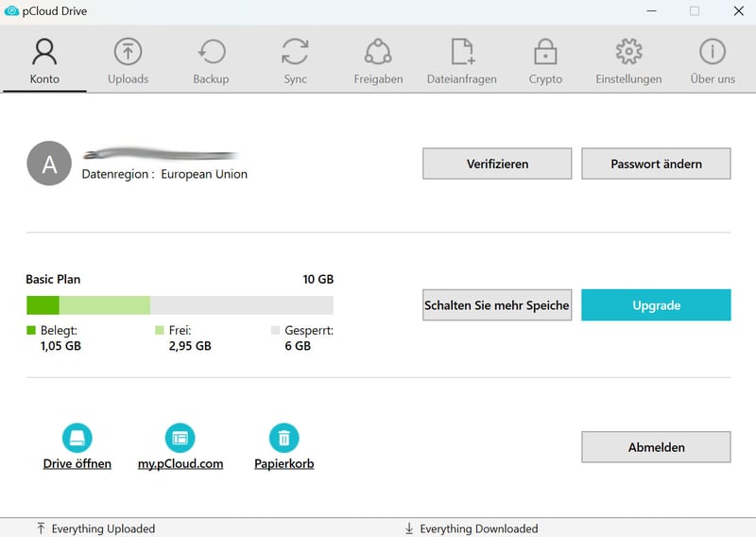This screenshot has width=756, height=537.
Task: Click the Abmelden logout button
Action: tap(656, 447)
